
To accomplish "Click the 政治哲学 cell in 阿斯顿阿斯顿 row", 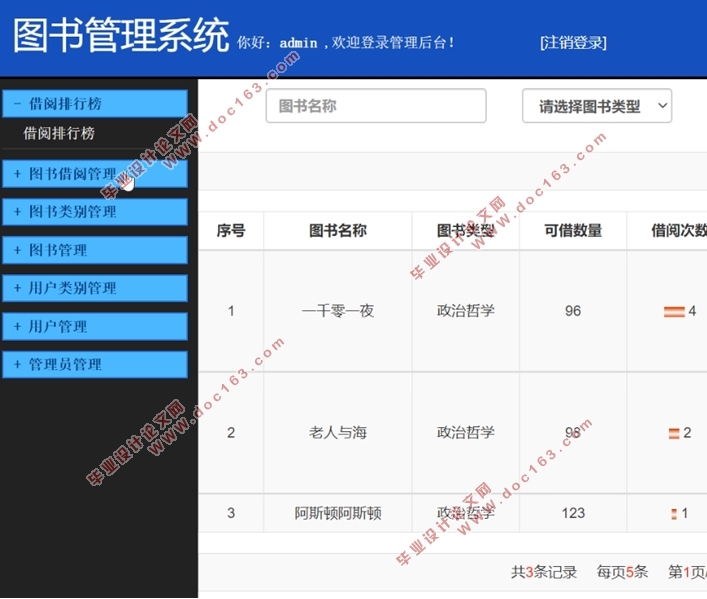I will 465,513.
